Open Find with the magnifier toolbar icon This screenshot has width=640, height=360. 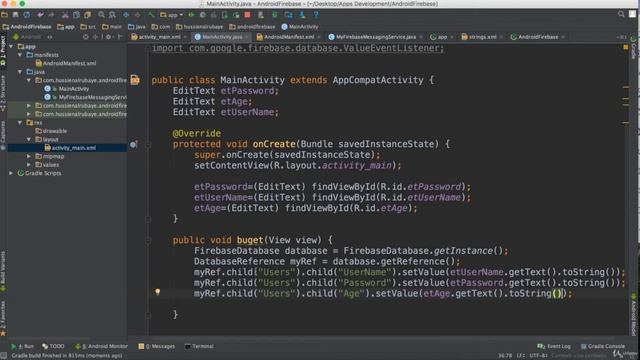[x=101, y=15]
